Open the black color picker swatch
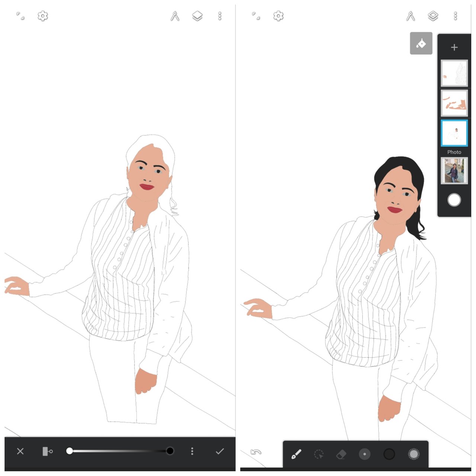Image resolution: width=476 pixels, height=476 pixels. point(389,454)
